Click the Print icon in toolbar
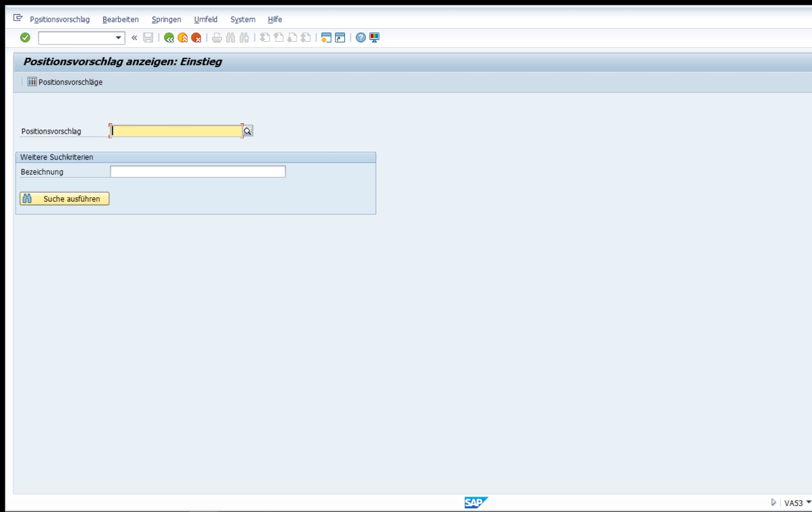The image size is (812, 512). [216, 37]
